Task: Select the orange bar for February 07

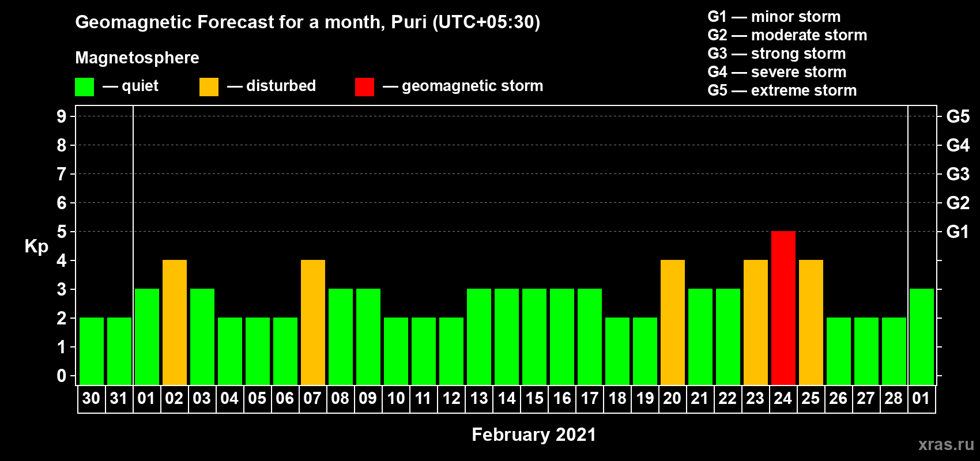Action: pyautogui.click(x=313, y=323)
